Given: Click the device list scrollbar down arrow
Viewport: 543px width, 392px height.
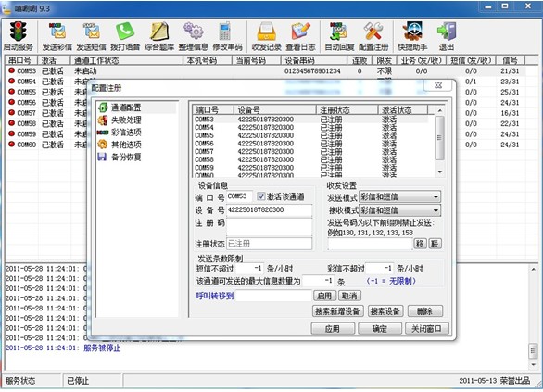Looking at the screenshot, I should [440, 172].
